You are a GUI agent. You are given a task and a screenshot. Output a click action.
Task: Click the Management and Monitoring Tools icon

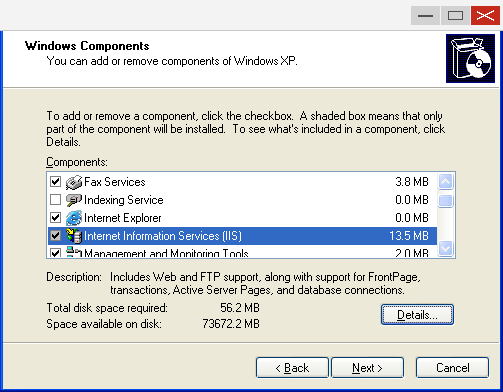click(x=74, y=252)
